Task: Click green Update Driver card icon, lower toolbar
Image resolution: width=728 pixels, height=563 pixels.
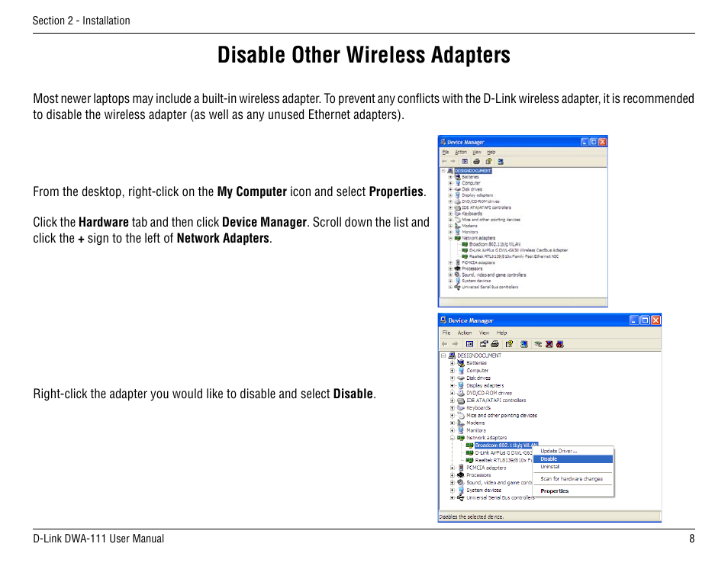Action: tap(538, 344)
